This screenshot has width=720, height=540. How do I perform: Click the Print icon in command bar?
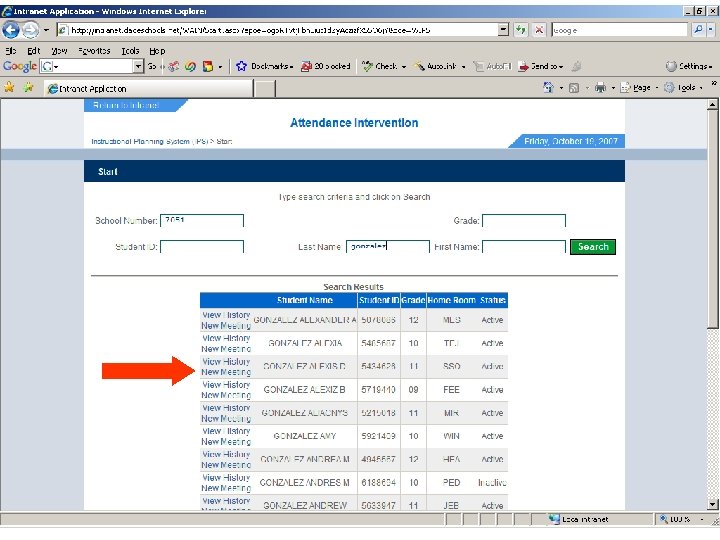[600, 87]
